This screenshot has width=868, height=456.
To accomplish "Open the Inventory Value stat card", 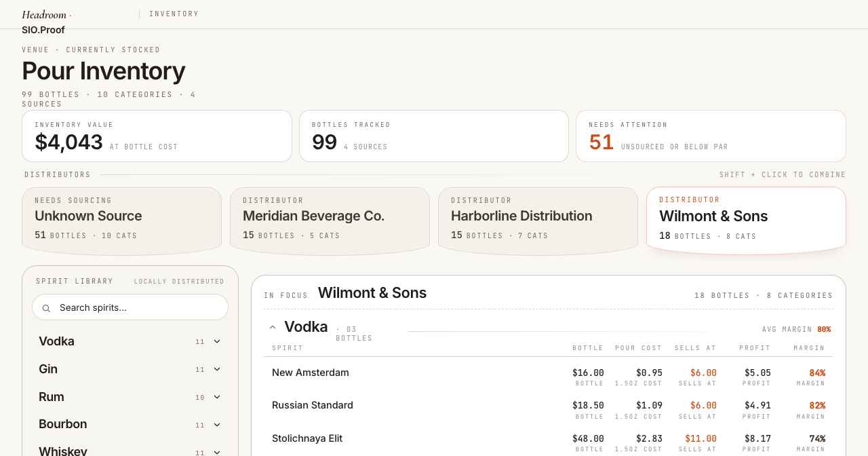I will point(157,136).
